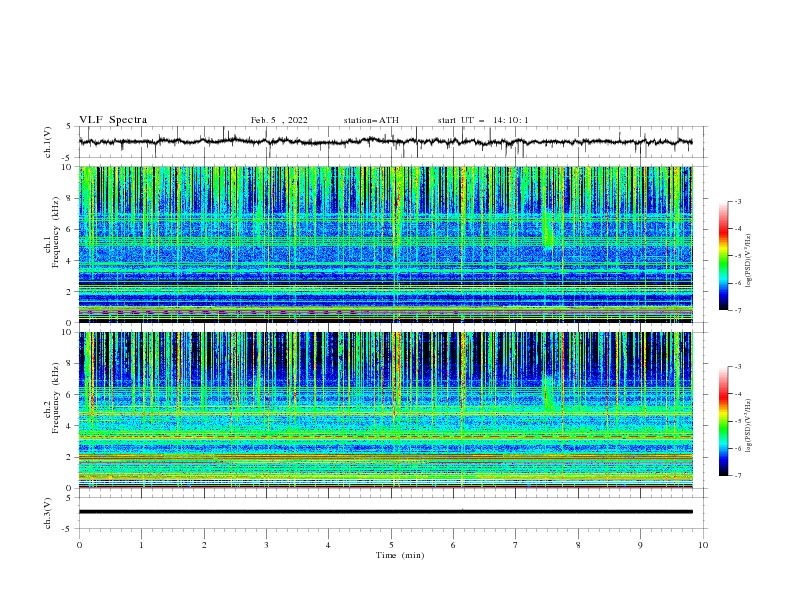Click the "Time (min)" axis label

[400, 555]
